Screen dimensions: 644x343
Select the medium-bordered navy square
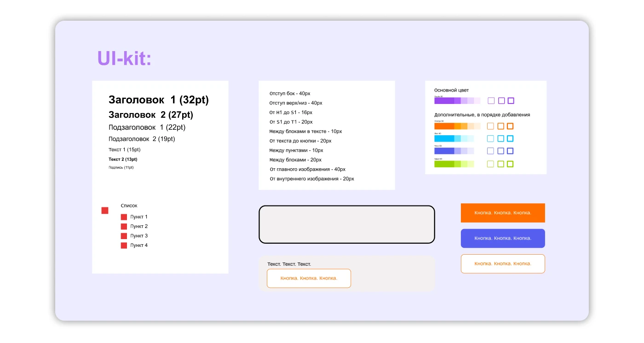(x=500, y=151)
